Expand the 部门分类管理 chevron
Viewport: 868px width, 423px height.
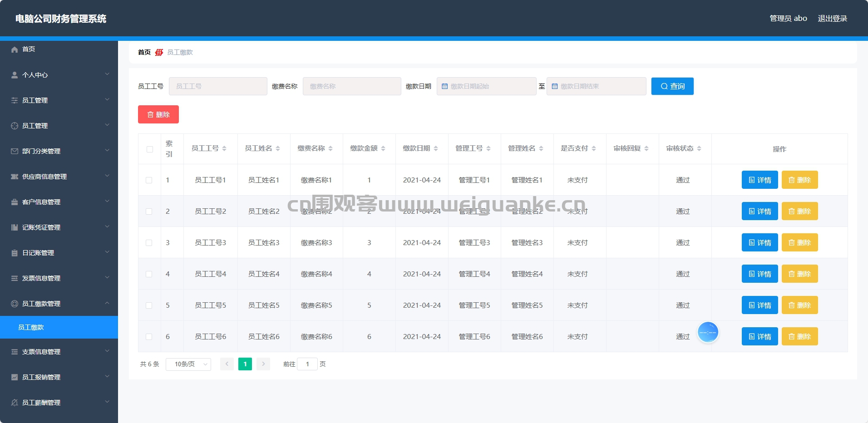tap(107, 150)
